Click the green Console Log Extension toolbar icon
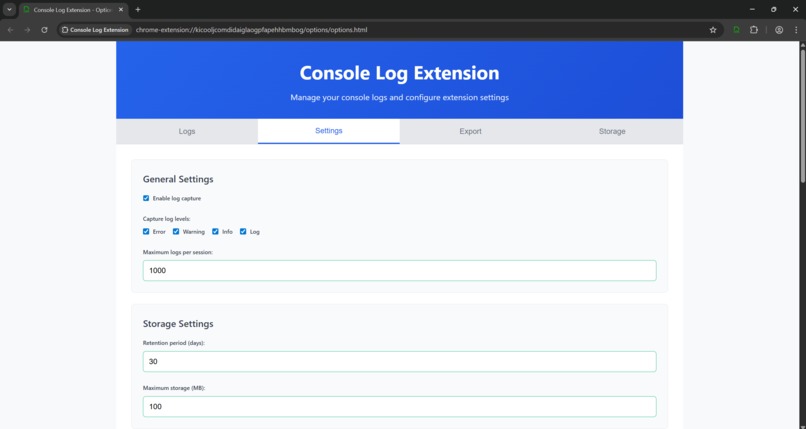Image resolution: width=806 pixels, height=429 pixels. coord(736,30)
